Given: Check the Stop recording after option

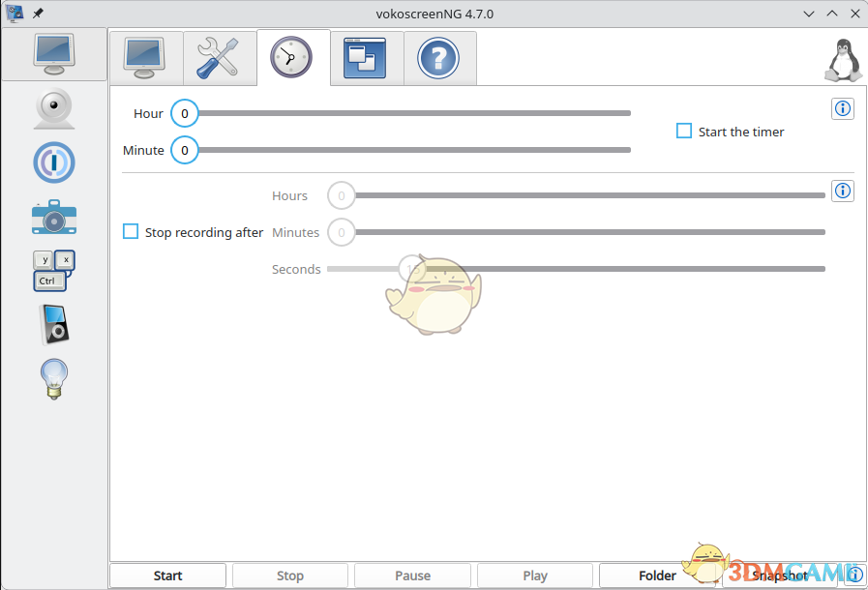Looking at the screenshot, I should (131, 231).
